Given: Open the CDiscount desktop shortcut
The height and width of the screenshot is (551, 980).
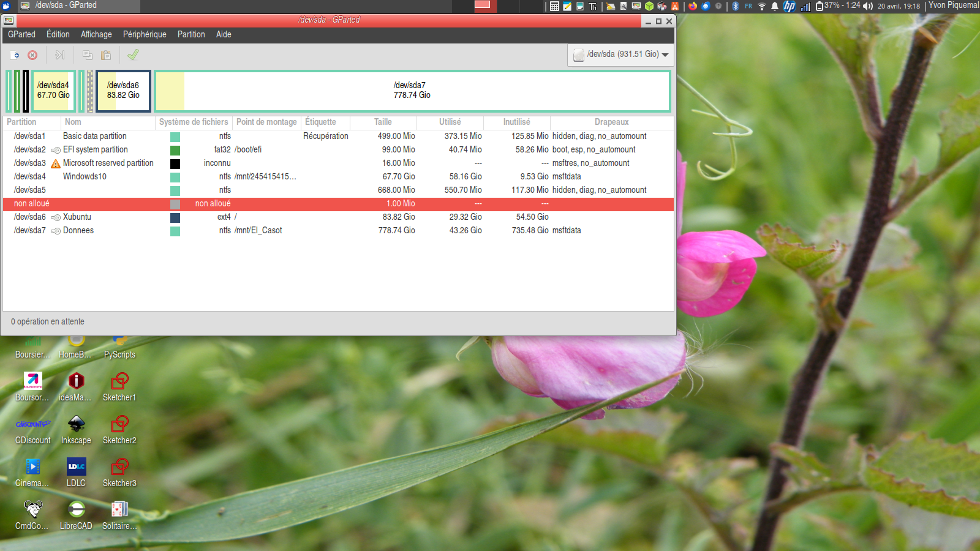Looking at the screenshot, I should [33, 430].
